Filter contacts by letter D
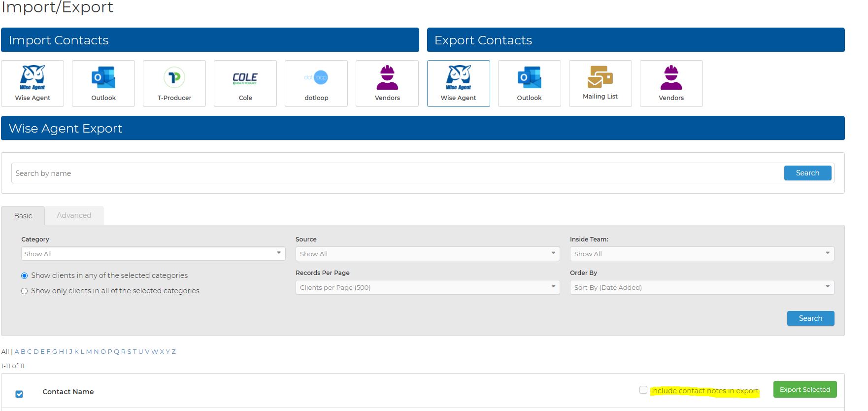This screenshot has height=411, width=868. point(36,351)
